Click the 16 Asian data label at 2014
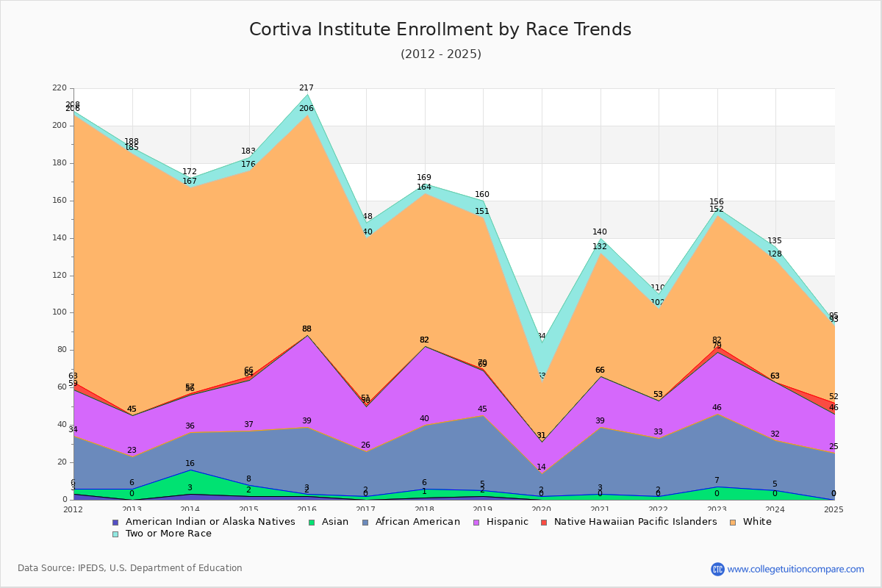 click(x=190, y=464)
